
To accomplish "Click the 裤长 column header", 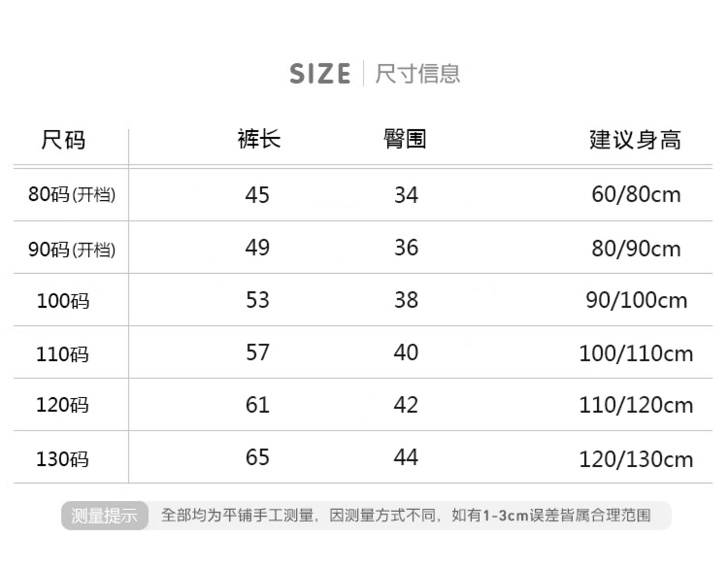I will pyautogui.click(x=259, y=139).
